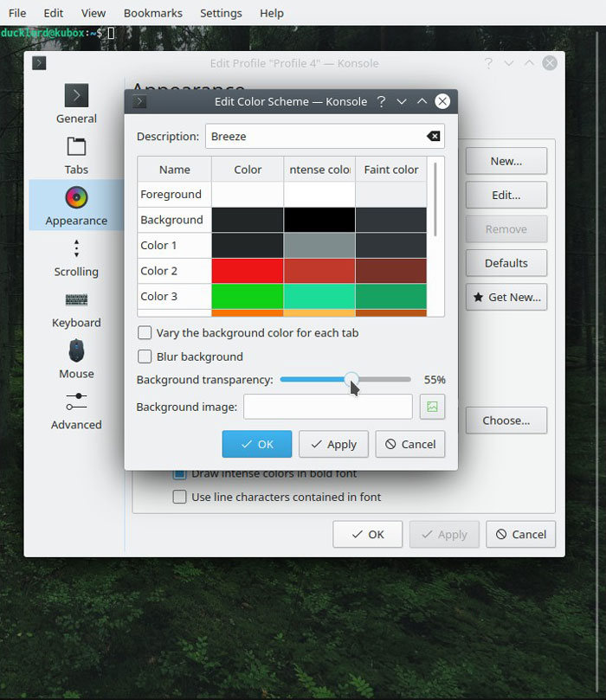Open the General settings page icon
This screenshot has height=700, width=606.
pyautogui.click(x=76, y=96)
